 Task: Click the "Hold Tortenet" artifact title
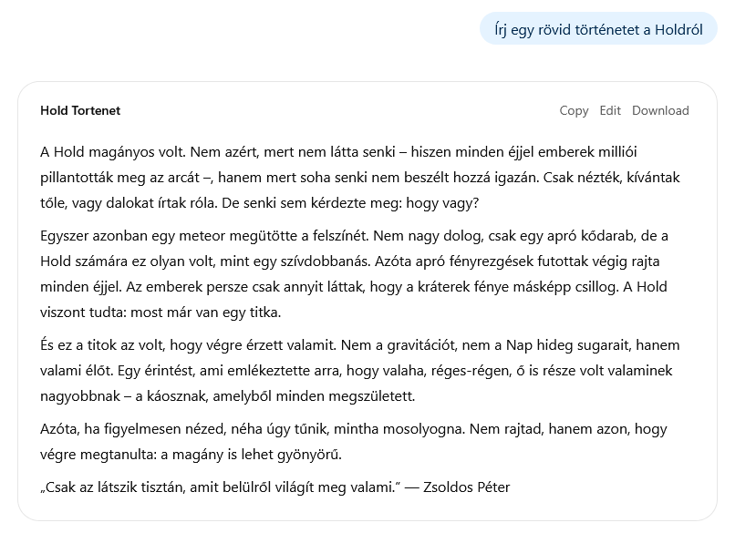(80, 110)
